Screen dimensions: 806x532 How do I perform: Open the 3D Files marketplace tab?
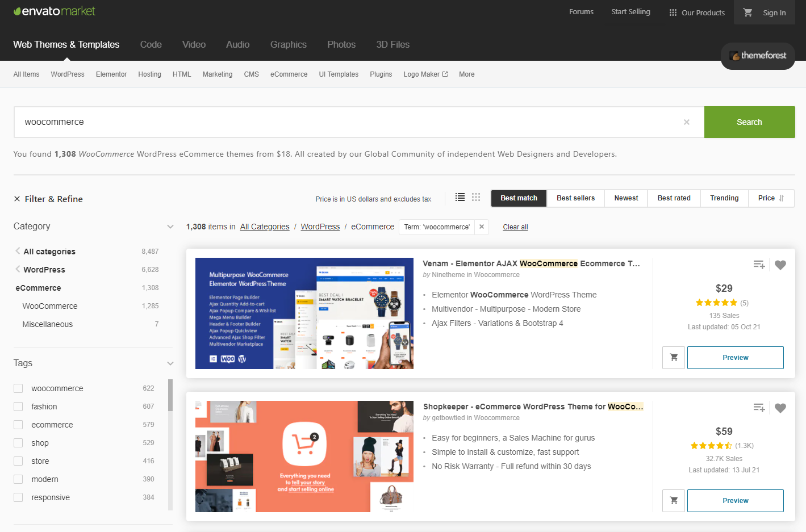(392, 44)
